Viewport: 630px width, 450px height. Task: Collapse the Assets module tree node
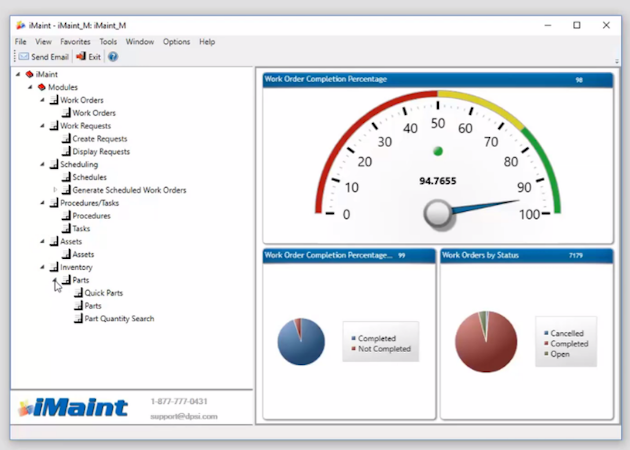(x=42, y=241)
